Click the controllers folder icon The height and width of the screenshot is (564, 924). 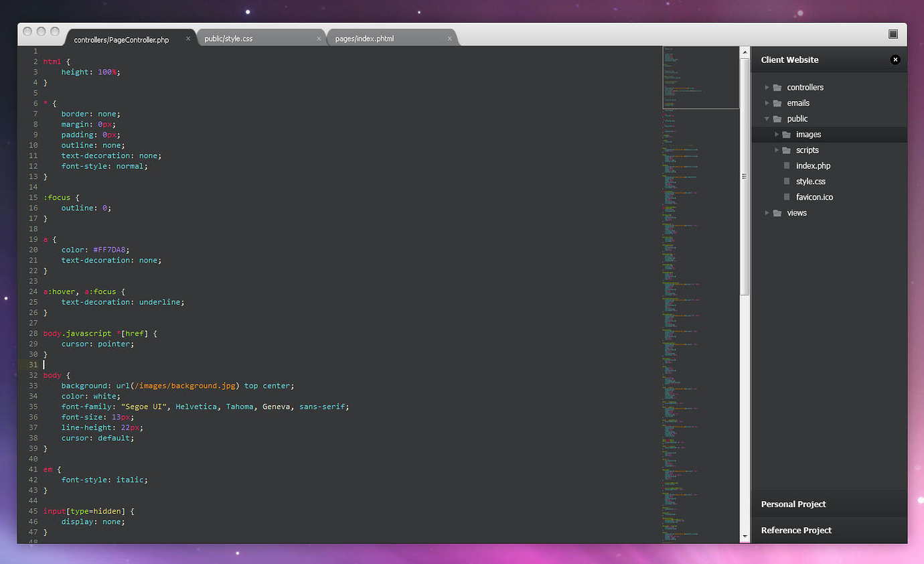pos(777,87)
